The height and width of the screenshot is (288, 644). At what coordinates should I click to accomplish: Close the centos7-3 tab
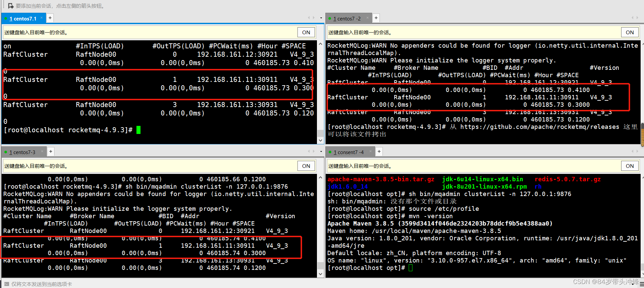42,151
